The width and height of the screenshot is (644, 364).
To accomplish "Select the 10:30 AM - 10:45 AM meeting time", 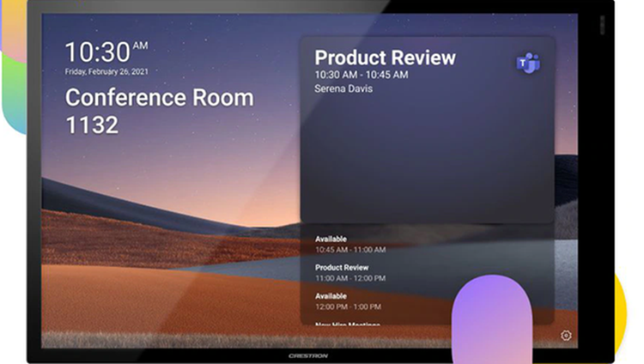I will click(361, 75).
